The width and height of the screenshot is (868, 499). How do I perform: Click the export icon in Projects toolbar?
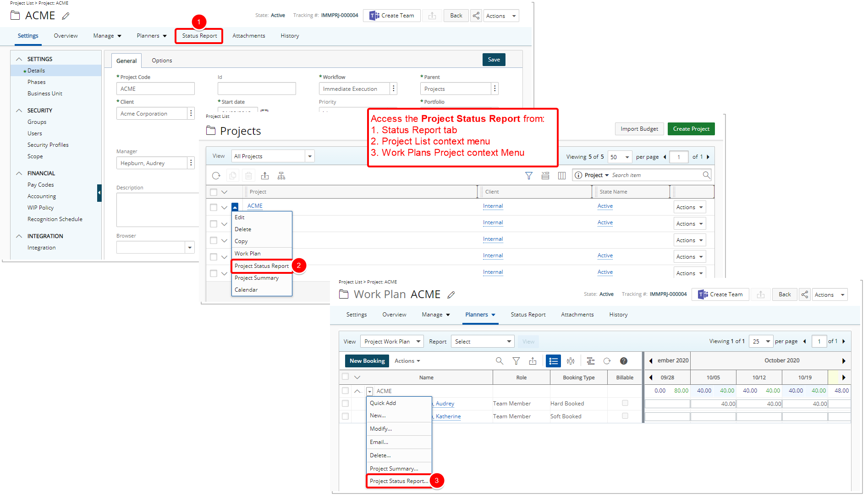coord(265,176)
